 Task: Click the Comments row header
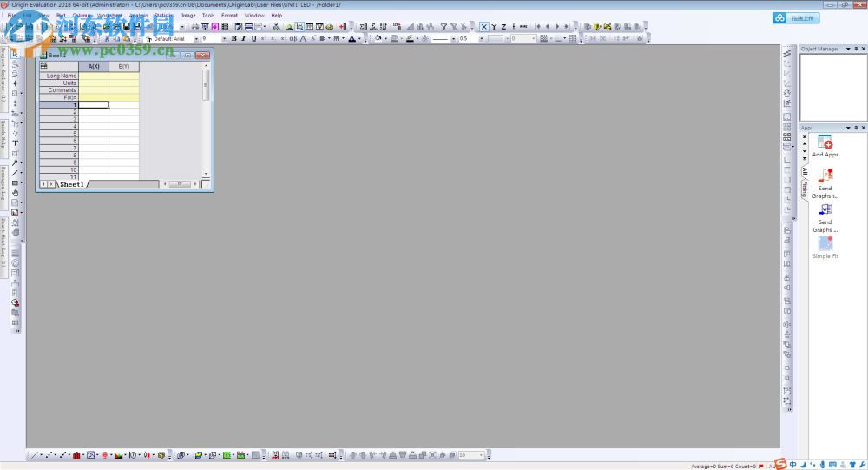[x=59, y=89]
